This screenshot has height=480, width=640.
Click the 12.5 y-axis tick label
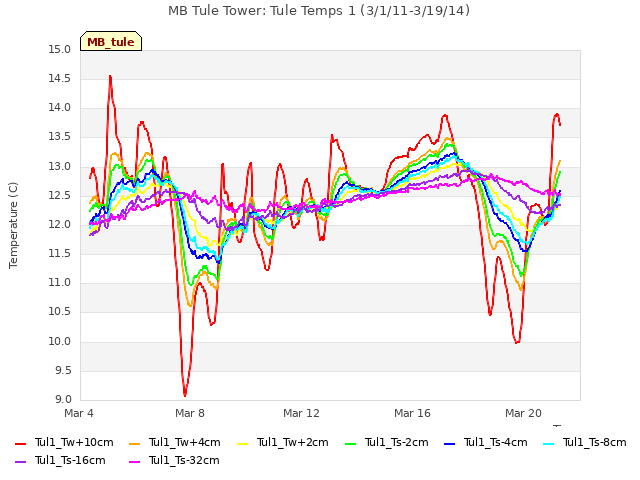tap(60, 196)
